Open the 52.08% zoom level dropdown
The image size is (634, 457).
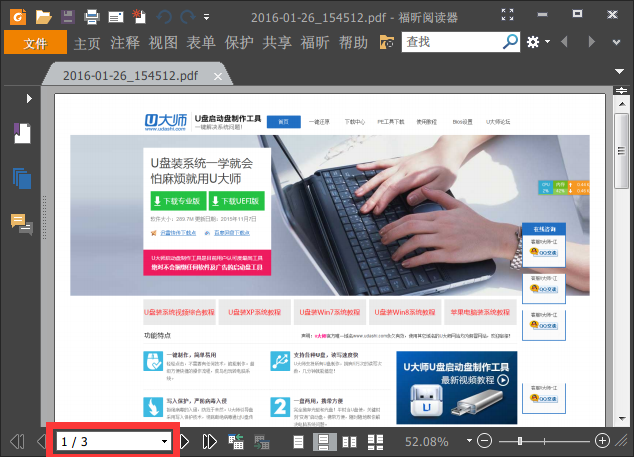click(469, 441)
